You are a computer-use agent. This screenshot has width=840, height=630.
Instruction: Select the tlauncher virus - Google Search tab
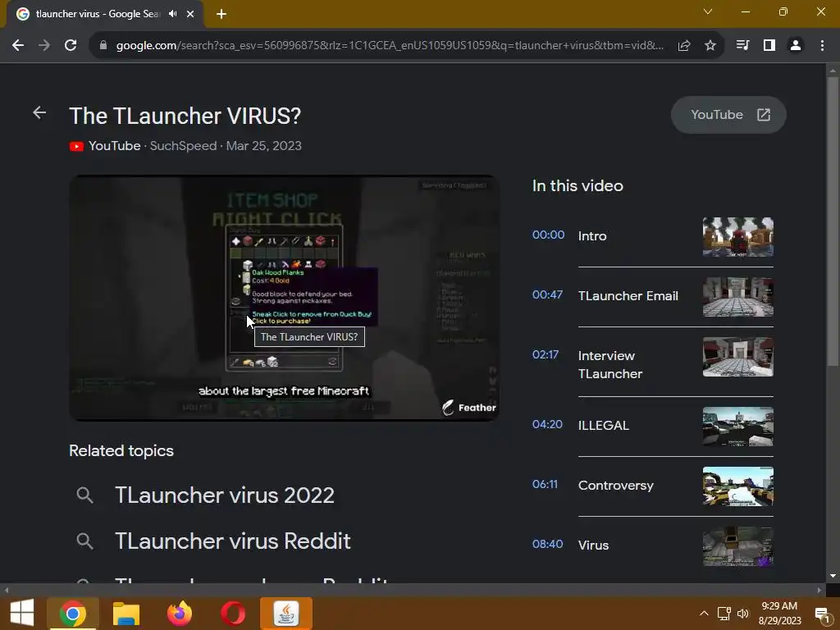coord(97,14)
